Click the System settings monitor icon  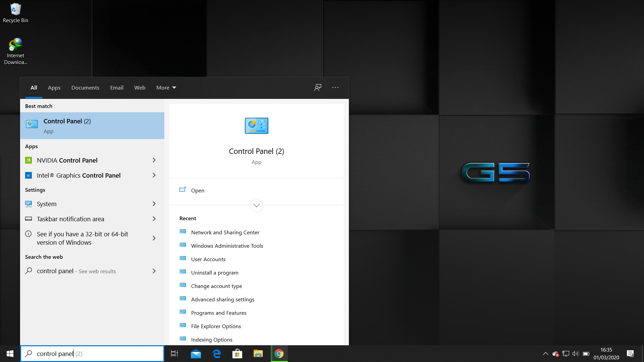29,204
